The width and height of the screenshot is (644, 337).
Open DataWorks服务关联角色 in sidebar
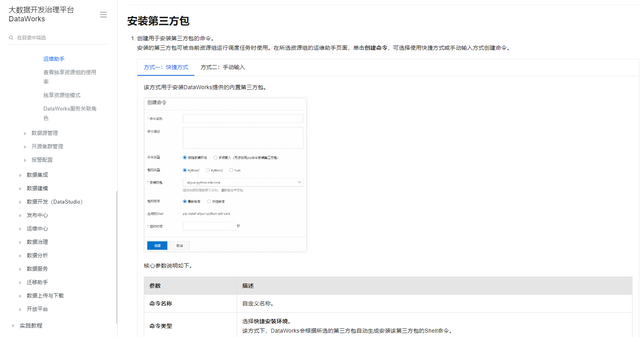point(70,113)
